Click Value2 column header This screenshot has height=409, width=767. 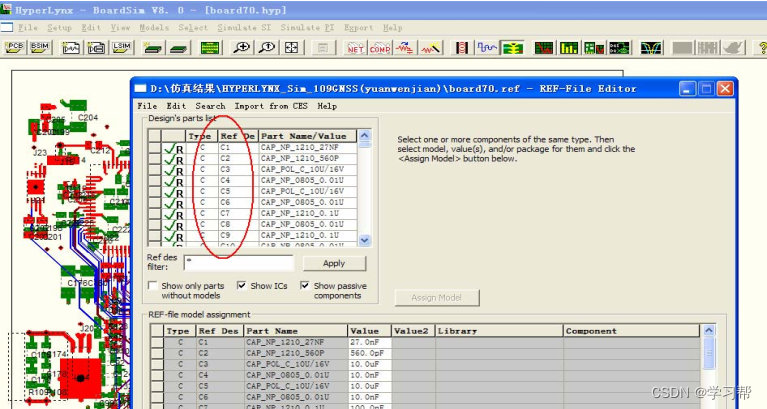(413, 331)
